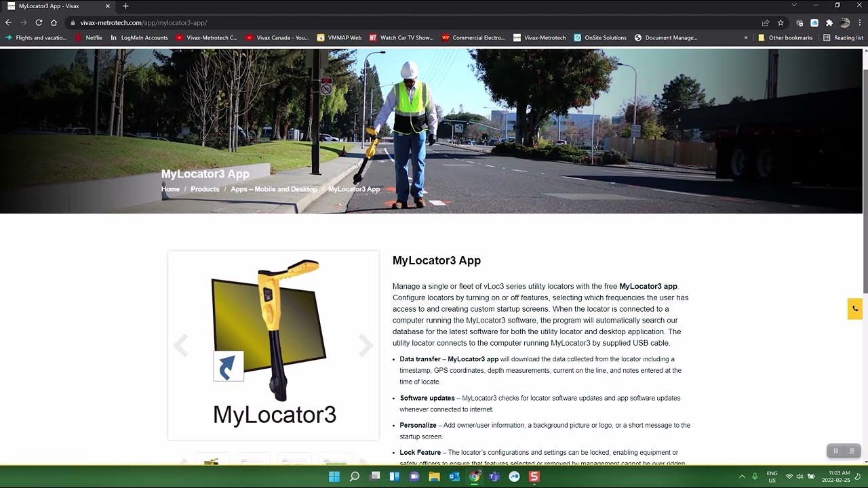Image resolution: width=868 pixels, height=488 pixels.
Task: Click the page vertical scrollbar thumb
Action: click(865, 181)
